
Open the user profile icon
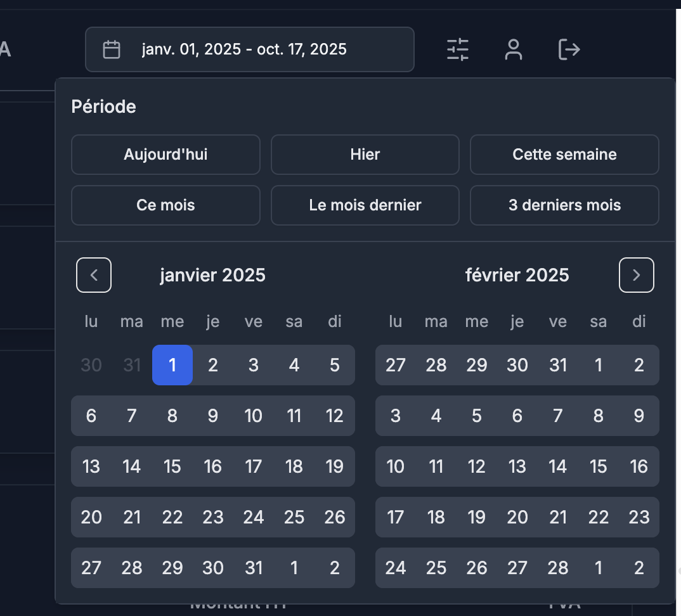point(513,49)
